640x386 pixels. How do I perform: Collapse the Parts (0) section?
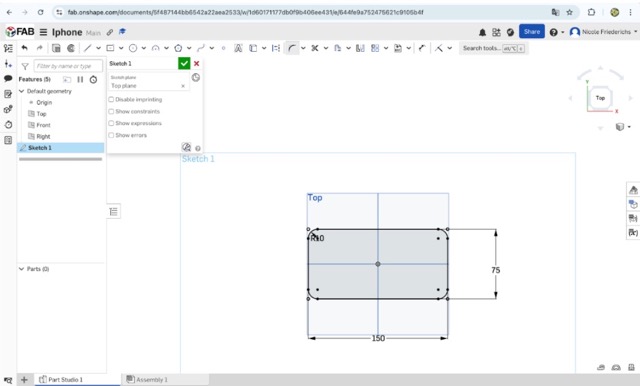coord(22,269)
